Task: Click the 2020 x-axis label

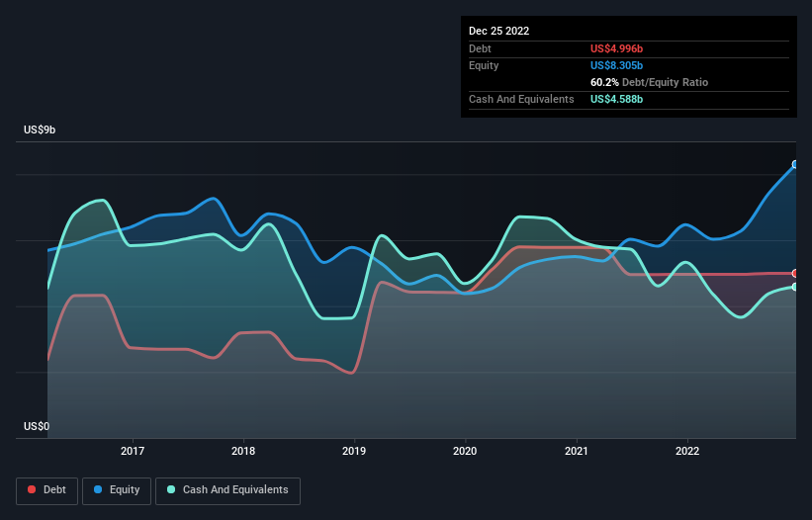Action: pos(465,451)
